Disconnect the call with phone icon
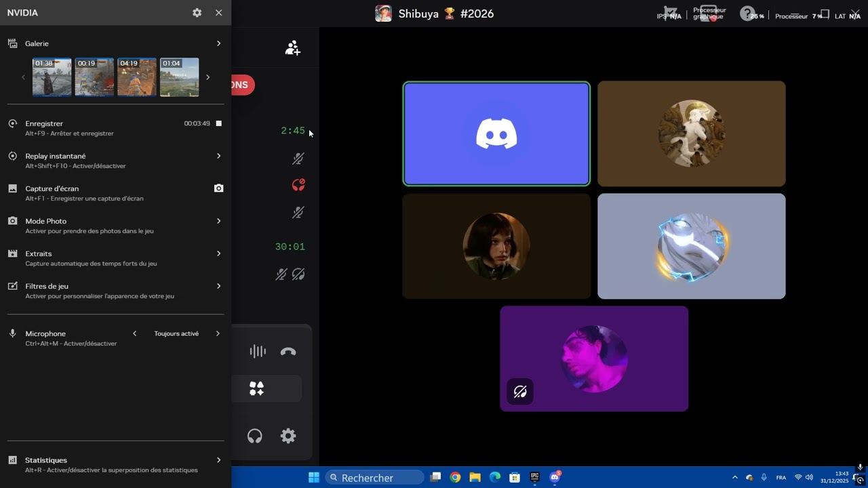Image resolution: width=868 pixels, height=488 pixels. pyautogui.click(x=288, y=351)
